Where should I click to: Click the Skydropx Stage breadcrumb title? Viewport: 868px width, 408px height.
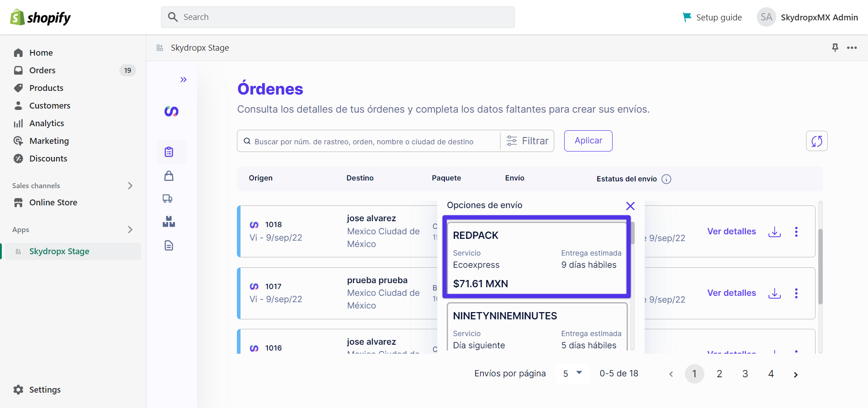(200, 47)
